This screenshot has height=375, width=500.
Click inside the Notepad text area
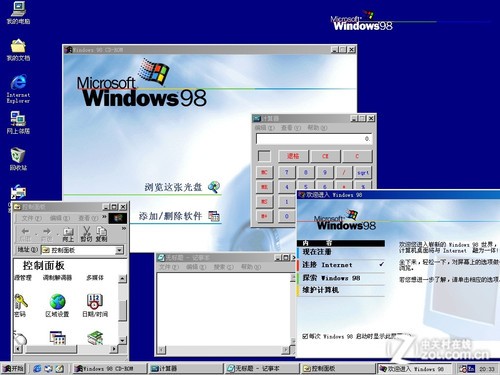tap(223, 309)
